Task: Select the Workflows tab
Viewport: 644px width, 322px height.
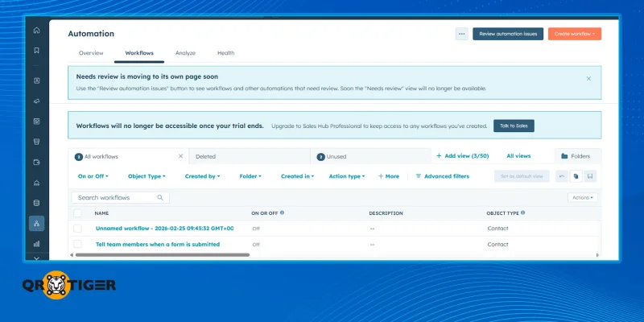Action: (x=139, y=53)
